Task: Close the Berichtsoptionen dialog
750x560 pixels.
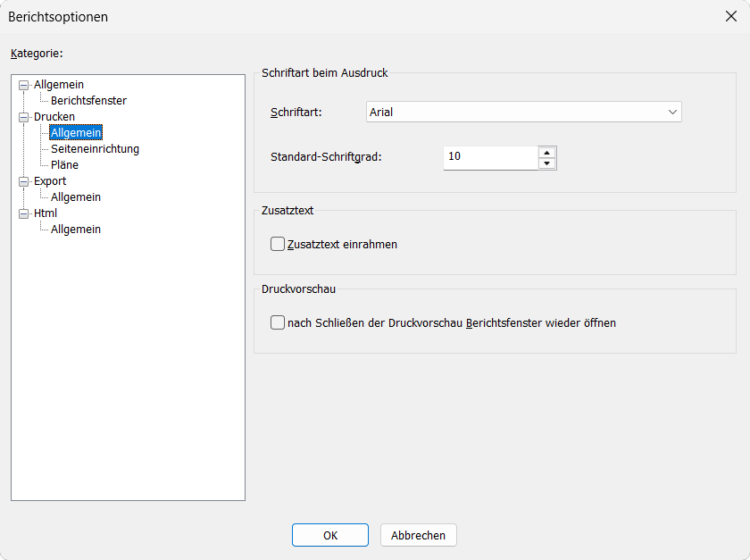Action: click(731, 16)
